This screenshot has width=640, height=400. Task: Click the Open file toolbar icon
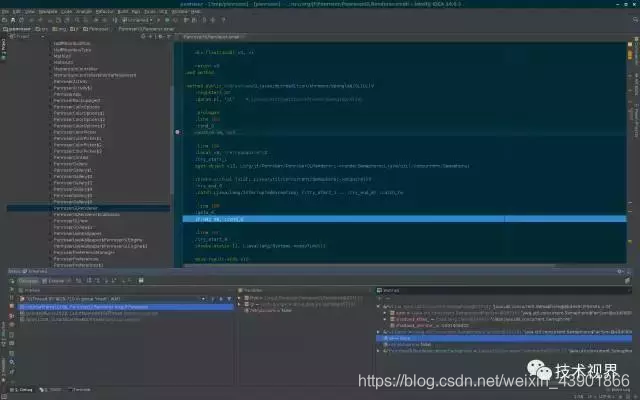coord(4,20)
